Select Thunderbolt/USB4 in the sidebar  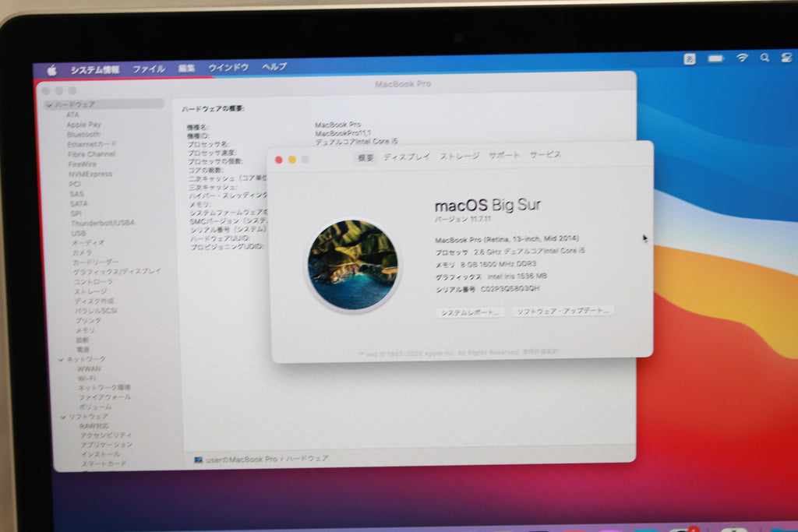pyautogui.click(x=103, y=224)
